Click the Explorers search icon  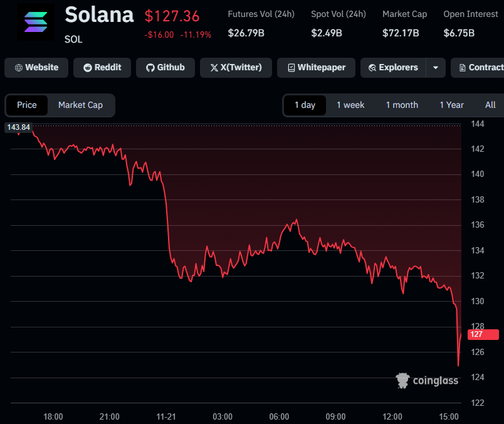pyautogui.click(x=372, y=68)
